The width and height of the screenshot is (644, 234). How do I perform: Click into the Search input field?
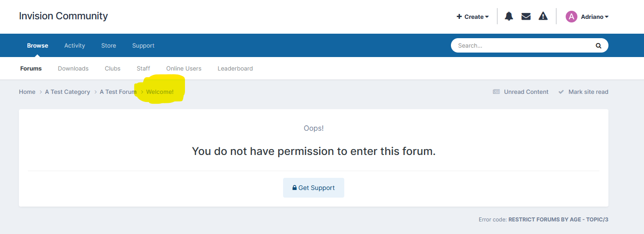522,45
